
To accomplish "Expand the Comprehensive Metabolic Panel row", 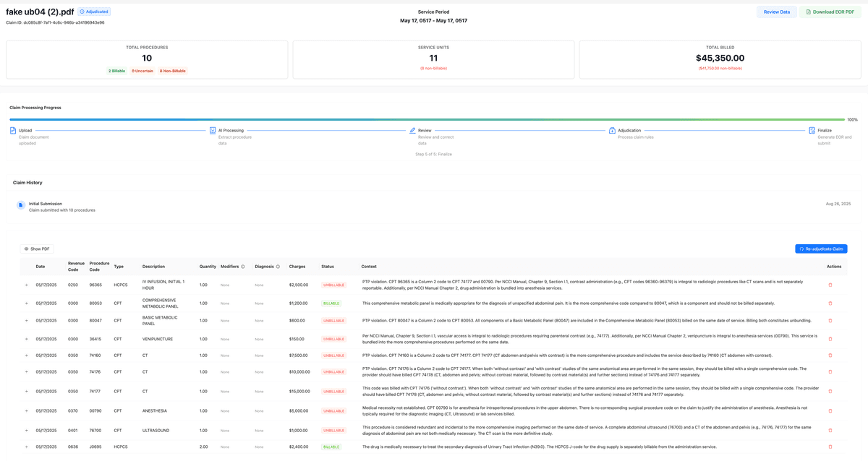I will click(x=27, y=303).
